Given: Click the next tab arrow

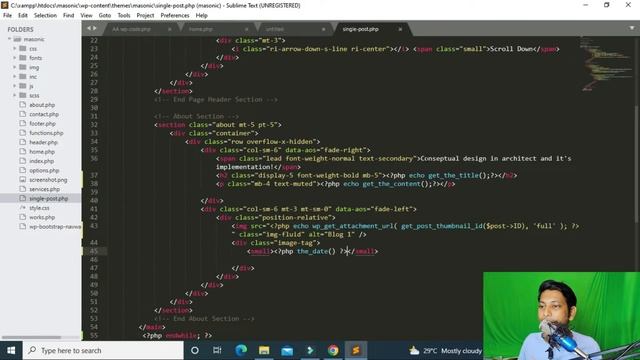Looking at the screenshot, I should (x=95, y=28).
